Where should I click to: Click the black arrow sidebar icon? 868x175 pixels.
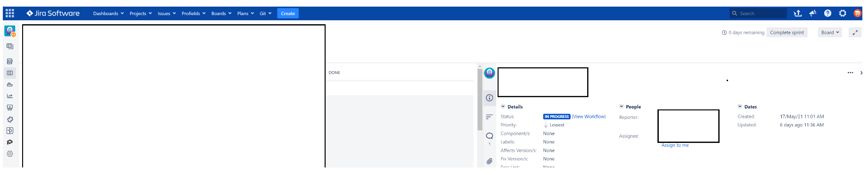click(10, 142)
